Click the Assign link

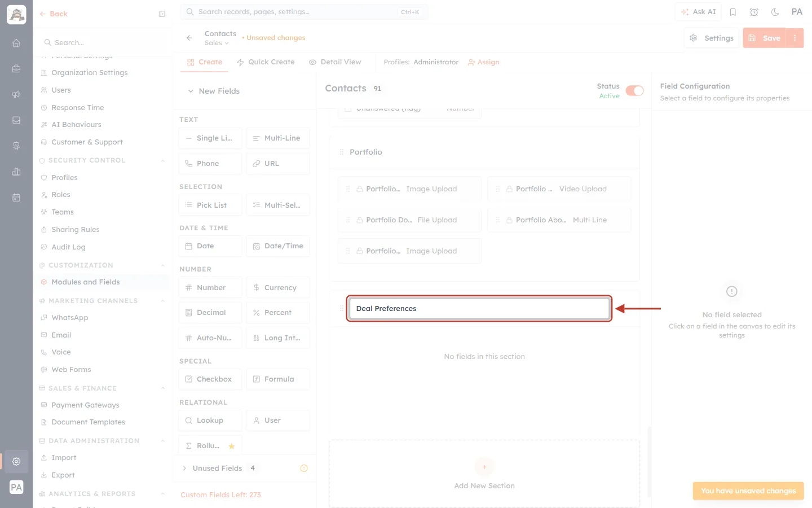click(x=484, y=62)
